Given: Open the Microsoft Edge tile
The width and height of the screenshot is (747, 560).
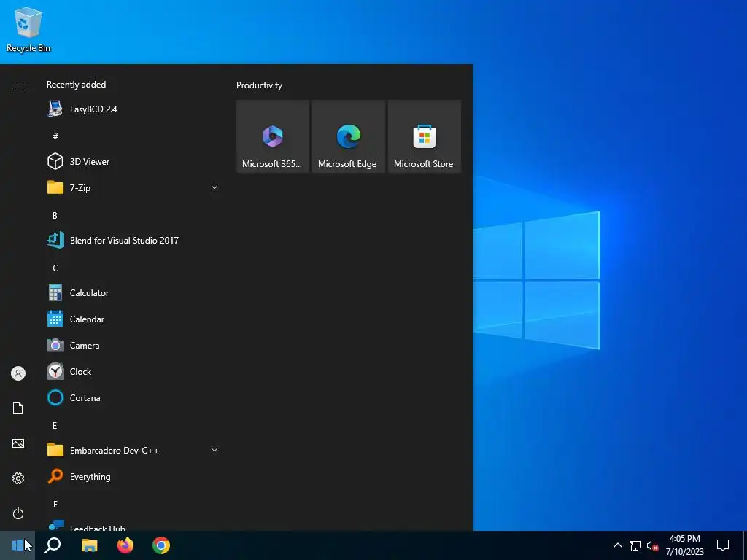Looking at the screenshot, I should click(348, 136).
